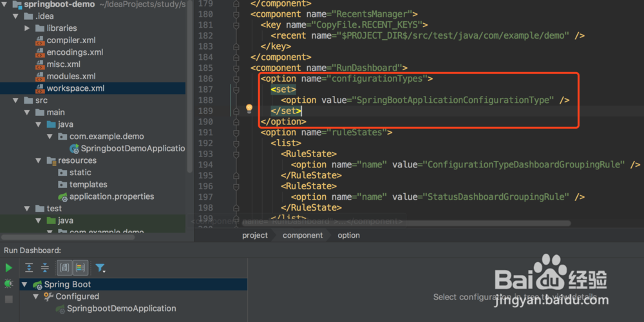This screenshot has width=644, height=322.
Task: Expand the libraries folder
Action: pyautogui.click(x=27, y=28)
